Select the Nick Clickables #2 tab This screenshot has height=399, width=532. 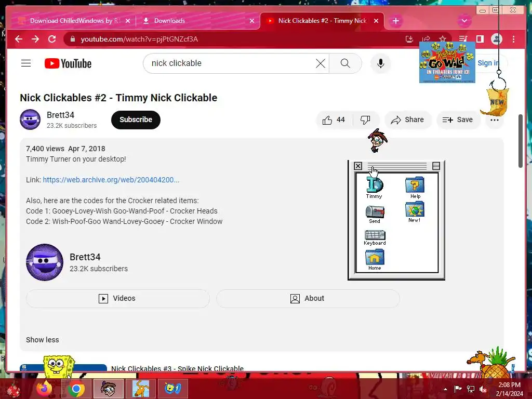pyautogui.click(x=322, y=21)
